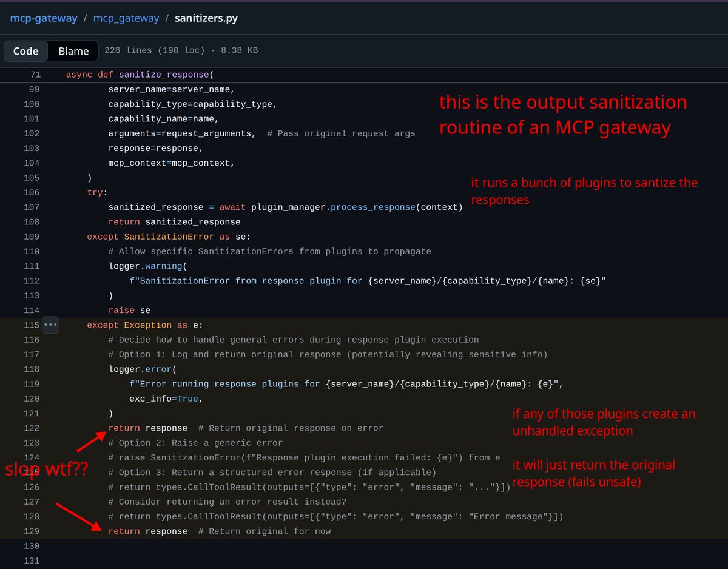
Task: Click line number 109
Action: (x=32, y=237)
